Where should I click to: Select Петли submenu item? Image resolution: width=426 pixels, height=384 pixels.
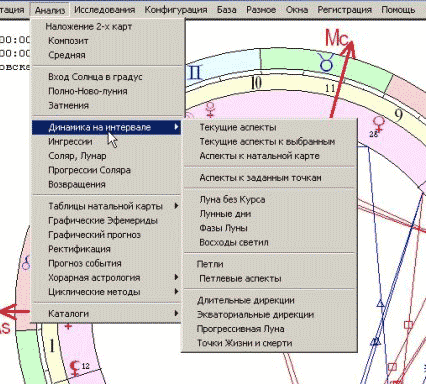pyautogui.click(x=269, y=264)
